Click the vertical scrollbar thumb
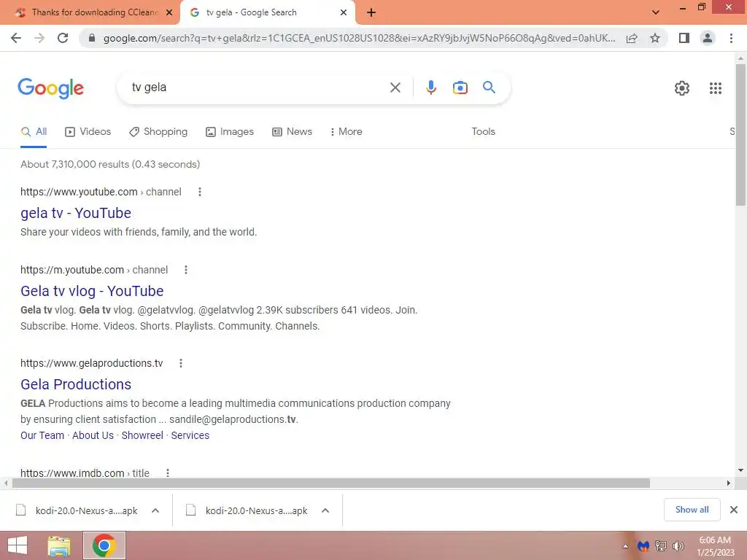This screenshot has width=747, height=560. click(740, 135)
